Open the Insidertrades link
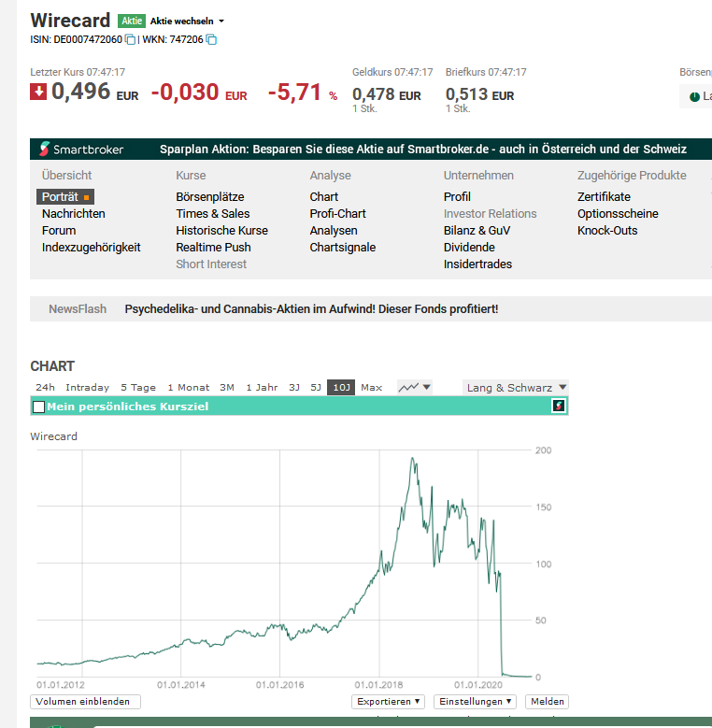 477,264
